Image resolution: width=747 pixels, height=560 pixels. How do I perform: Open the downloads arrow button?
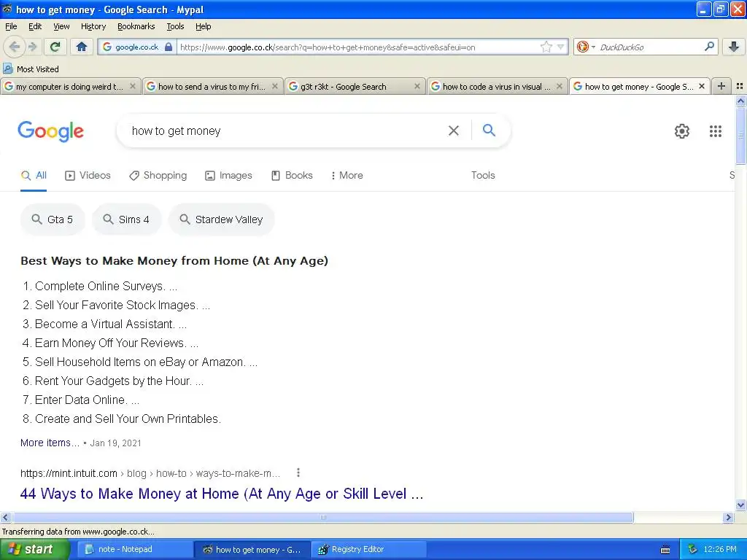(734, 47)
